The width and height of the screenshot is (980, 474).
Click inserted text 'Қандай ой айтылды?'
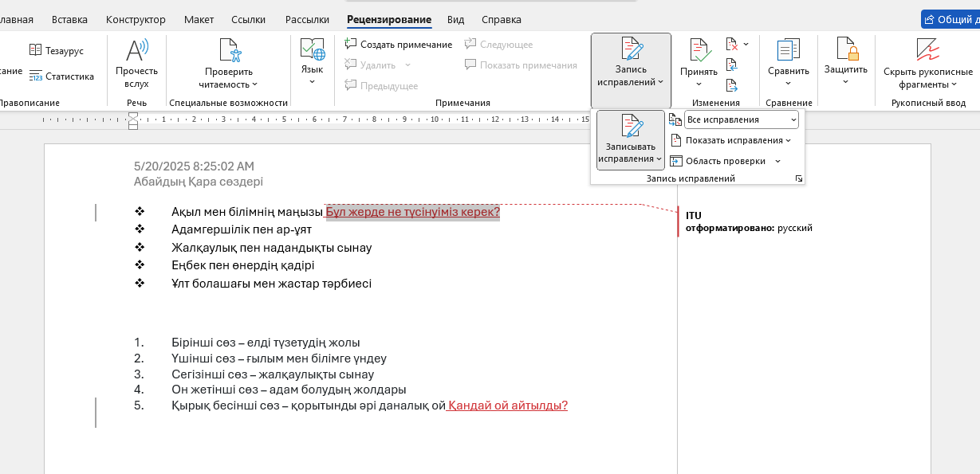(x=508, y=405)
